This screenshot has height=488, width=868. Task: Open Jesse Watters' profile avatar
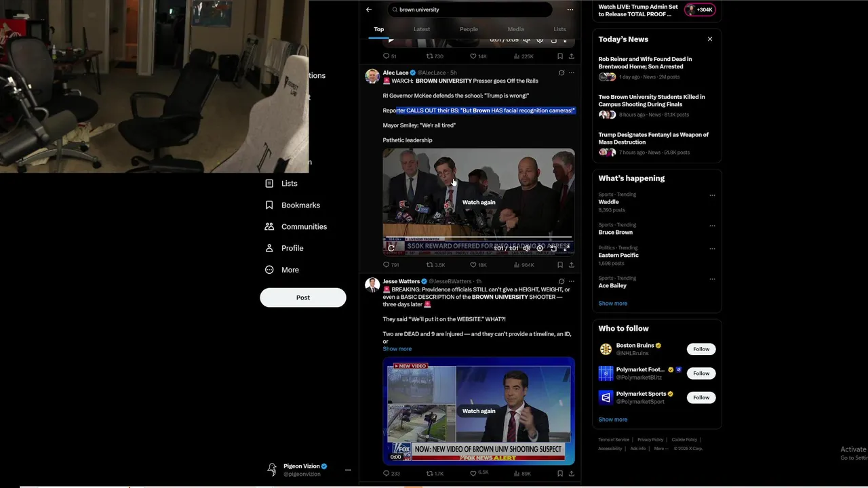point(372,285)
